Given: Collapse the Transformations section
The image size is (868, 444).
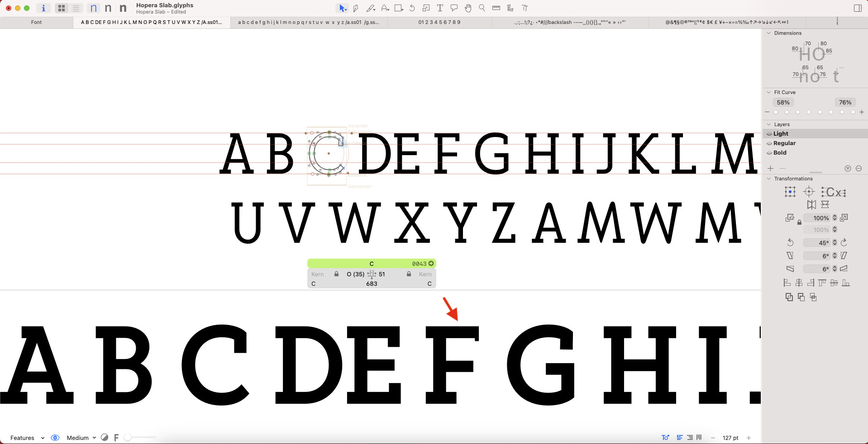Looking at the screenshot, I should point(768,179).
